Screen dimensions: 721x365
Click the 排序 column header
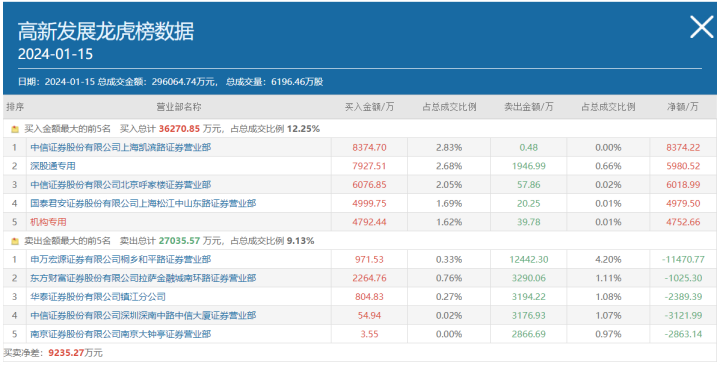point(15,107)
